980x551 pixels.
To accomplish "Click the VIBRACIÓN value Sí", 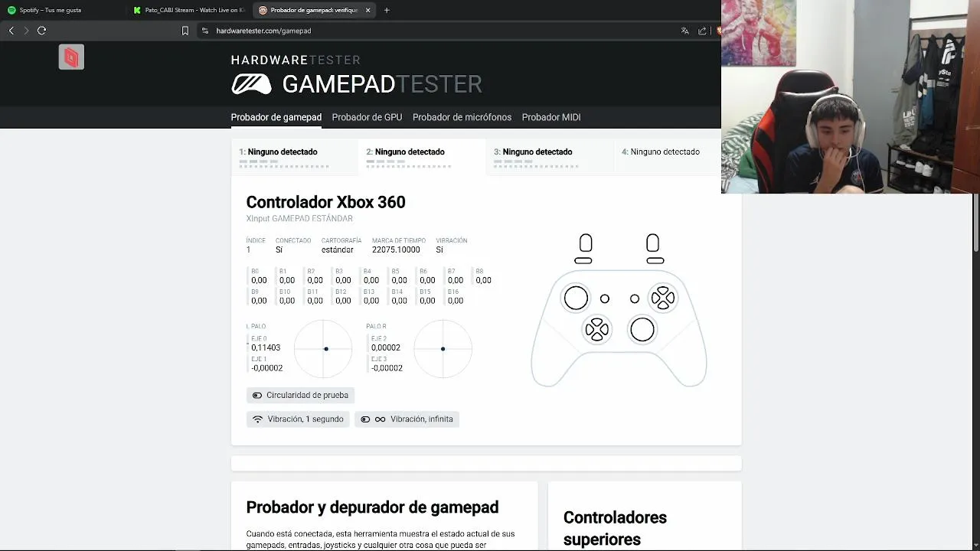I will tap(439, 250).
